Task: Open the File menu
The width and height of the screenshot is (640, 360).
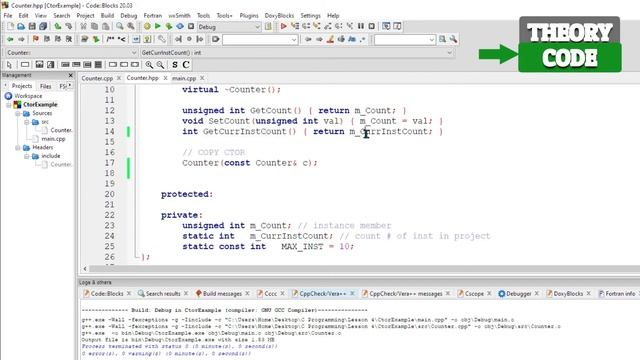Action: (x=8, y=16)
